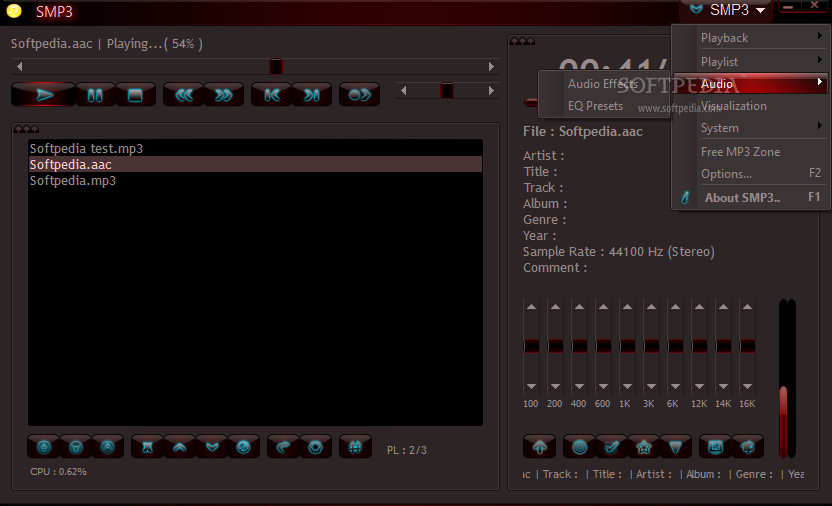The width and height of the screenshot is (832, 506).
Task: Click the puzzle piece plugin button
Action: (x=748, y=447)
